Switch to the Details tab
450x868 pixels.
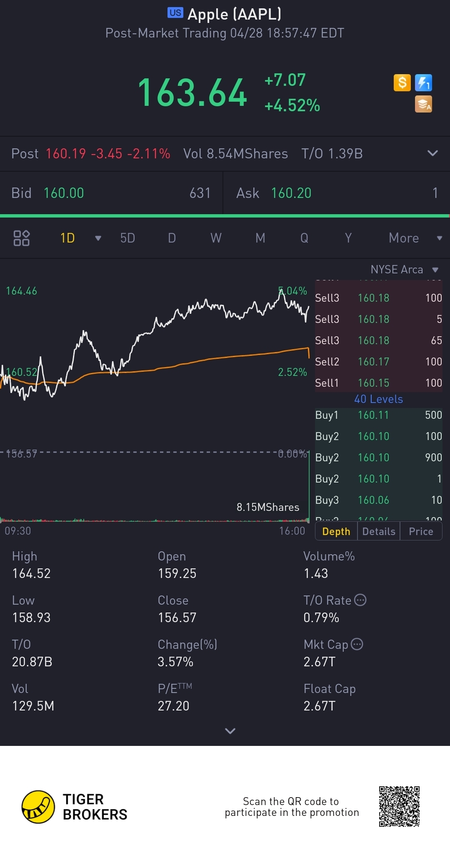coord(379,531)
